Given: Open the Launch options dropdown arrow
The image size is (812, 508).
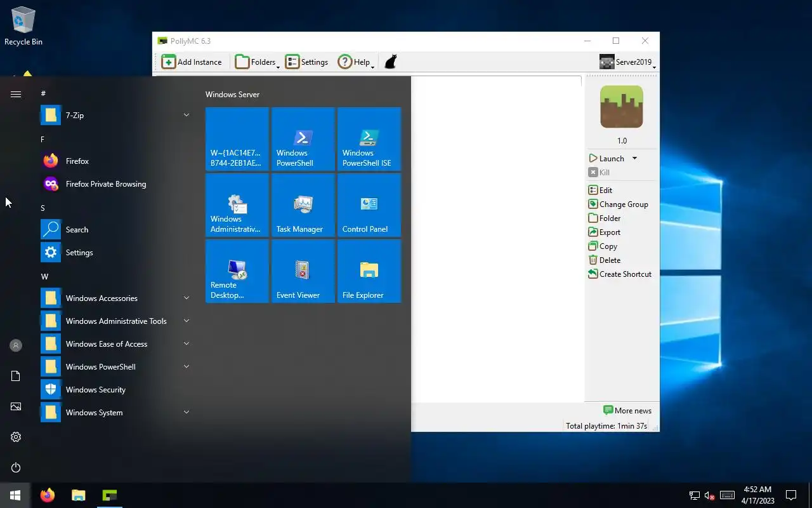Looking at the screenshot, I should (x=634, y=158).
